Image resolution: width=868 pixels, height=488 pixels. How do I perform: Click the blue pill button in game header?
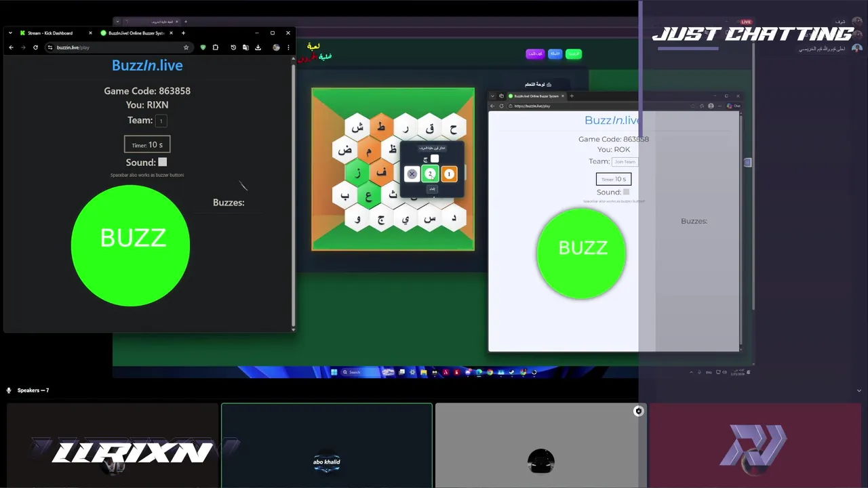555,54
